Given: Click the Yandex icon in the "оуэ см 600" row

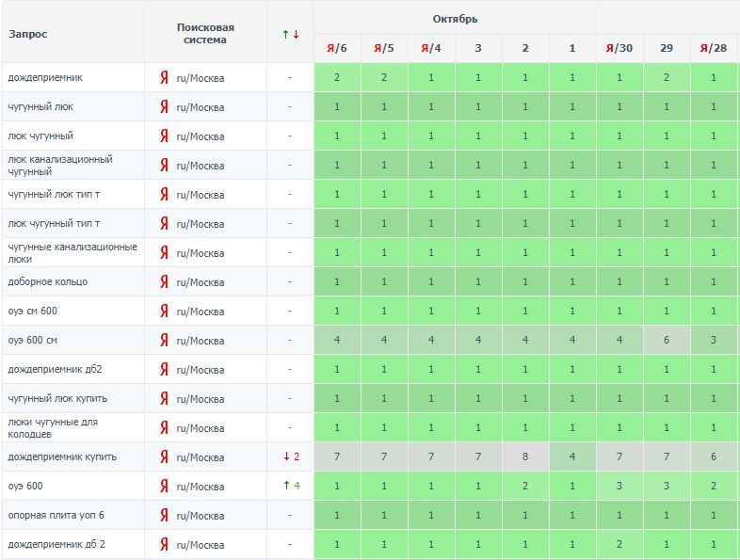Looking at the screenshot, I should pyautogui.click(x=164, y=311).
